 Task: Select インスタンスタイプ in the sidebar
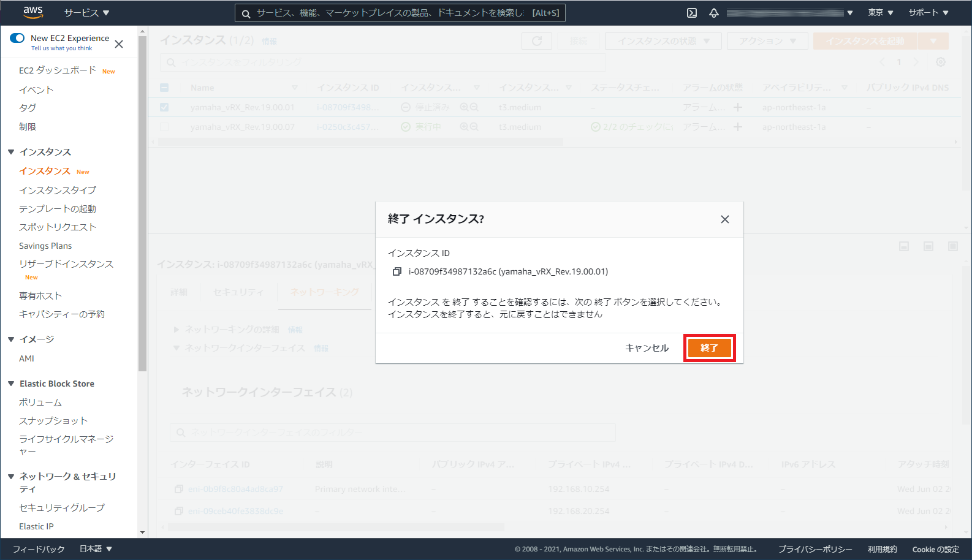[58, 191]
